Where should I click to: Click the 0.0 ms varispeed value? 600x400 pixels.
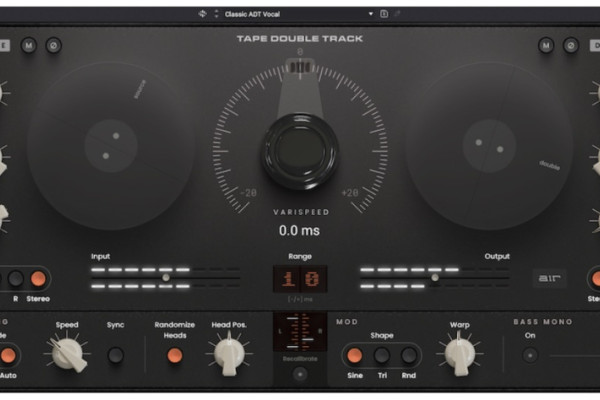pos(299,230)
